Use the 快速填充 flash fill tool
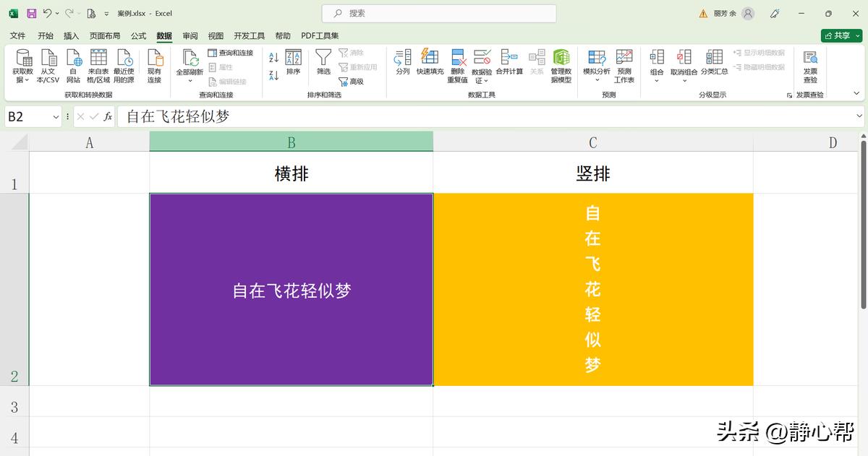The width and height of the screenshot is (868, 456). 430,65
